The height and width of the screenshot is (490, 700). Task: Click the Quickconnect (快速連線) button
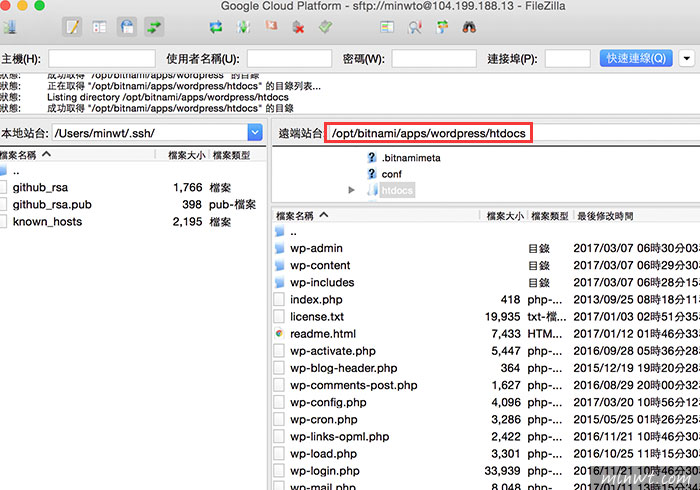[x=636, y=58]
